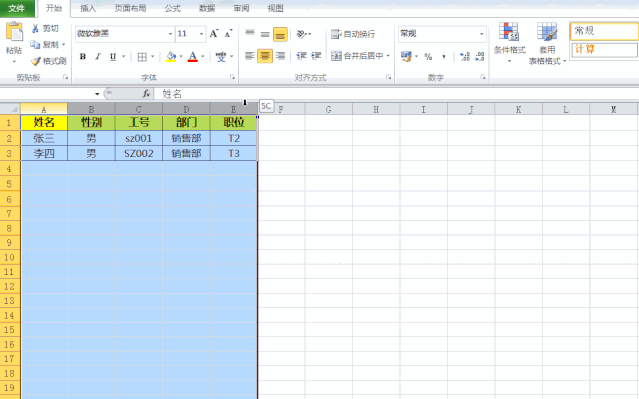Increase font size with large A
The height and width of the screenshot is (399, 639).
[214, 33]
